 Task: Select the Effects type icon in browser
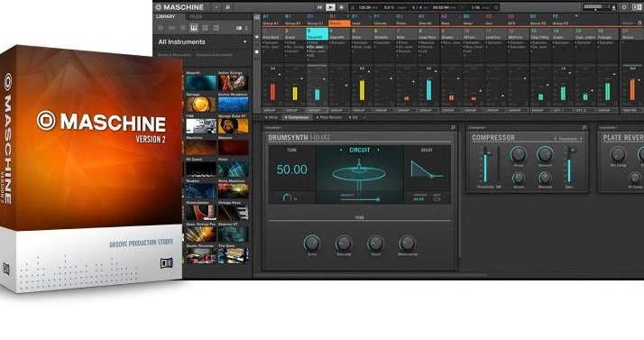tap(205, 28)
